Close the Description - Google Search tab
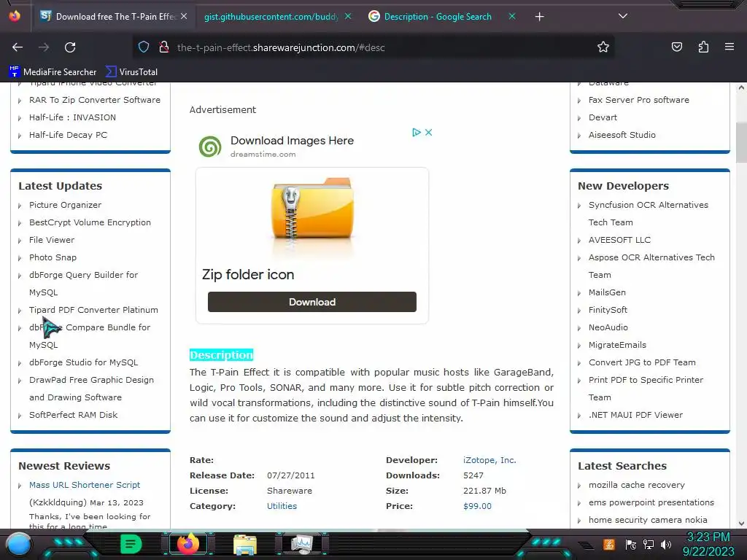The width and height of the screenshot is (747, 560). pos(512,16)
